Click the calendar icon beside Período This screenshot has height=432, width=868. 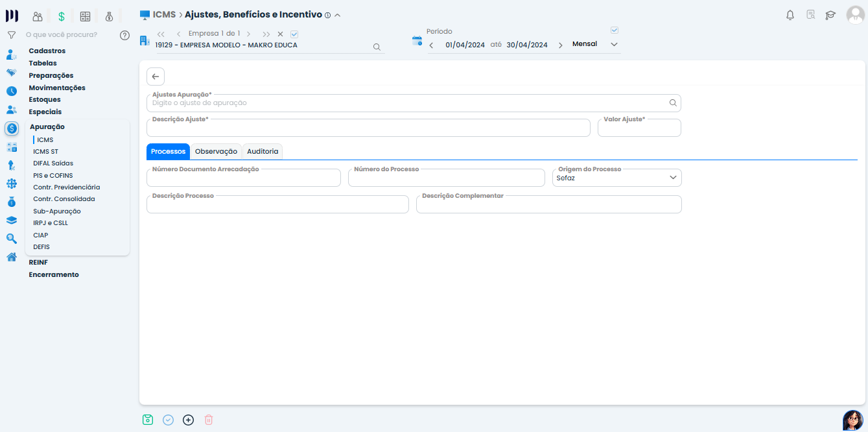click(417, 41)
